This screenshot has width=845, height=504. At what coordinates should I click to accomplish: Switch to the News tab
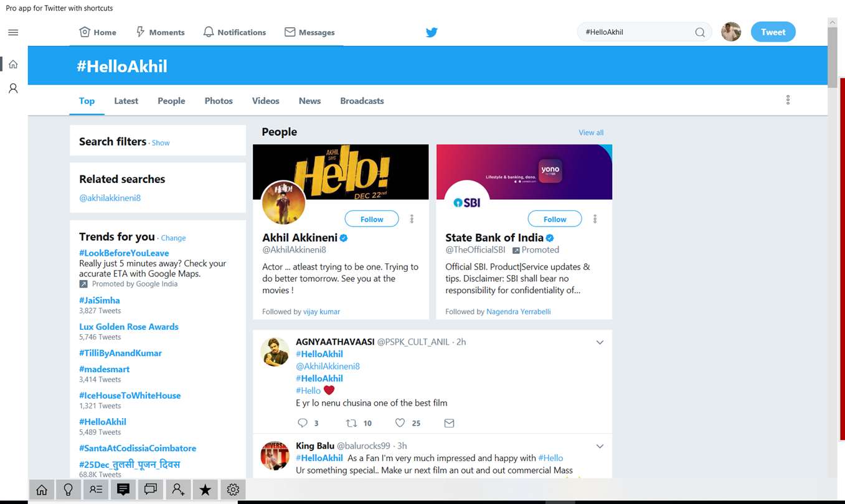click(309, 101)
